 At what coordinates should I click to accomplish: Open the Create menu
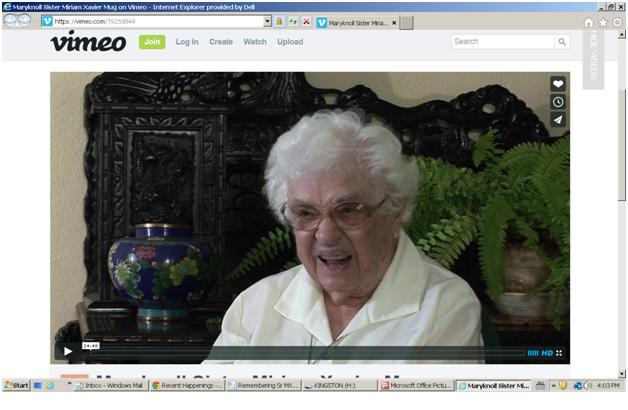pyautogui.click(x=221, y=42)
